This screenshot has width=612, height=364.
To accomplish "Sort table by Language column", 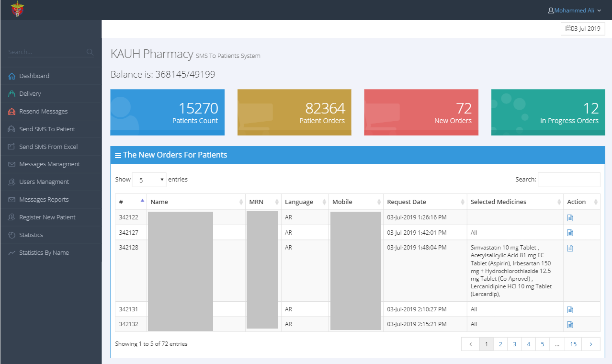I will (305, 202).
